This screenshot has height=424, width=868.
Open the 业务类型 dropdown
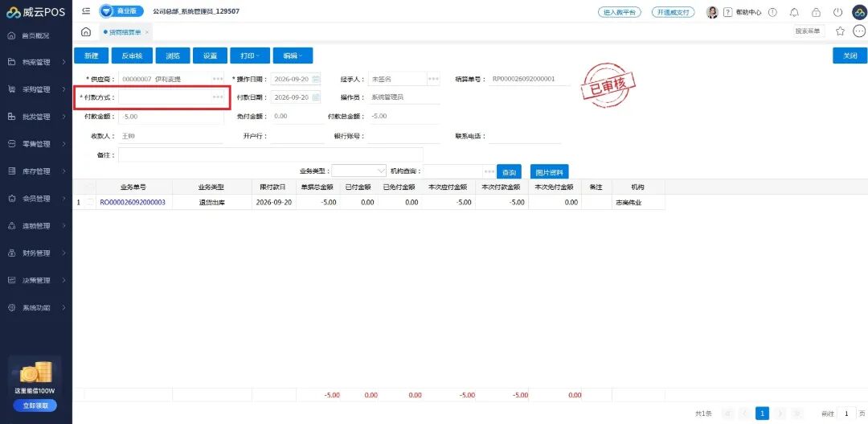[358, 171]
